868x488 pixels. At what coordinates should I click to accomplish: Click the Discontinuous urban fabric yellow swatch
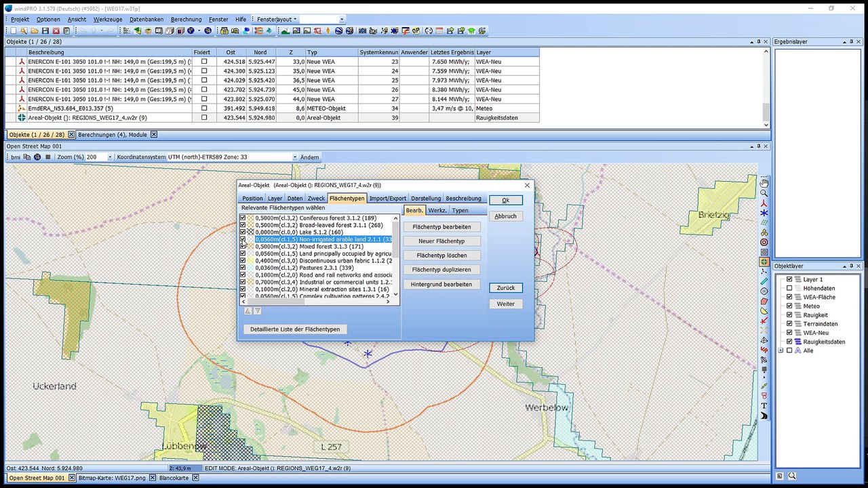click(250, 261)
